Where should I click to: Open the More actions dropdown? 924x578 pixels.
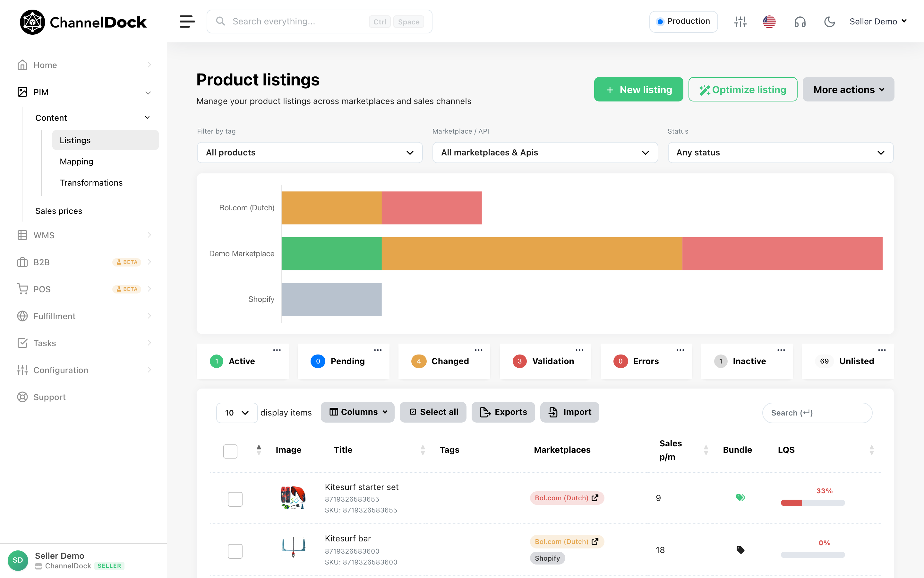pyautogui.click(x=848, y=90)
